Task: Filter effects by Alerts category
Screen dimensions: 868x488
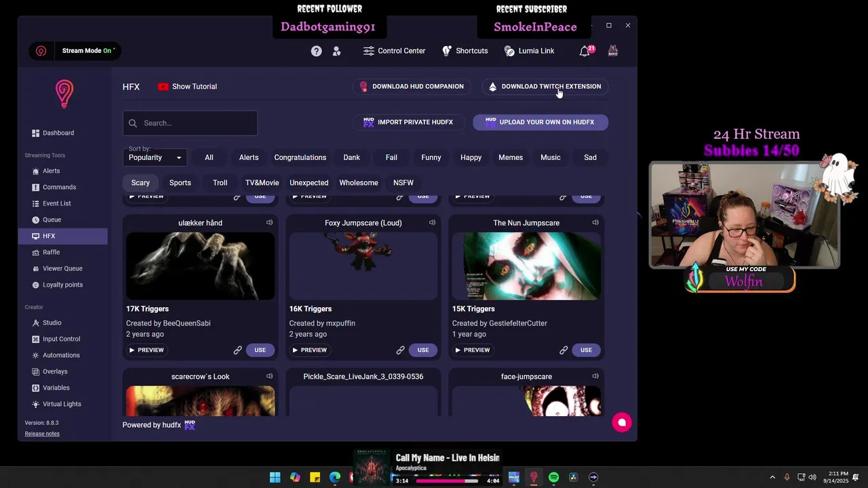Action: click(249, 157)
